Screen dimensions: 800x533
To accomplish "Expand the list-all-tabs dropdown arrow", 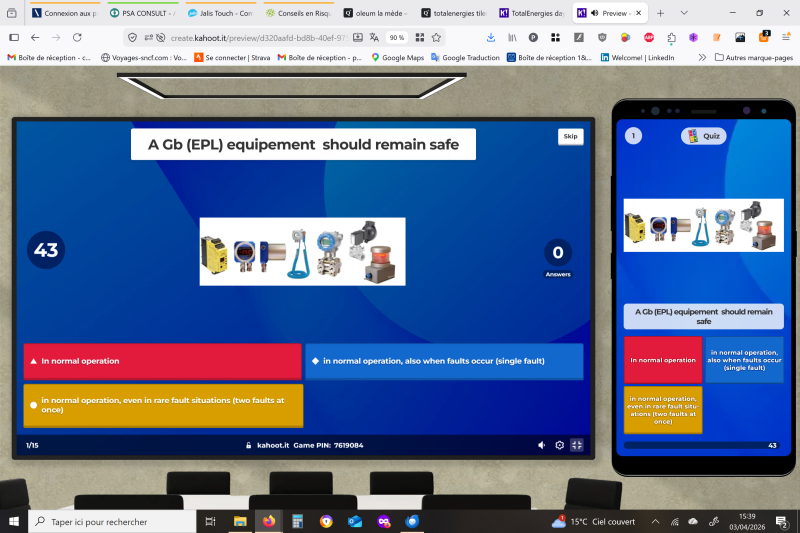I will point(684,13).
